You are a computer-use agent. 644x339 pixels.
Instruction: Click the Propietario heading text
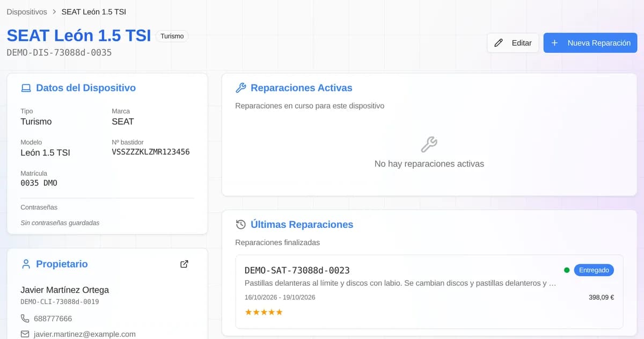click(x=62, y=264)
